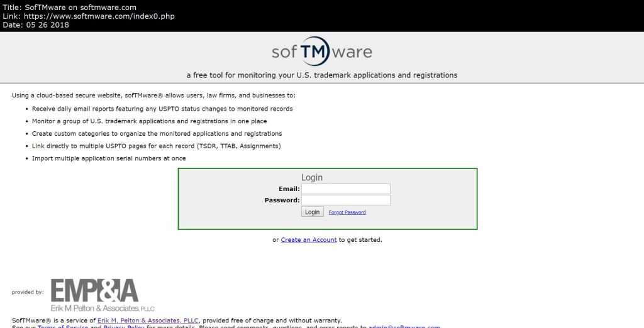
Task: Click the link URL in the header
Action: (99, 16)
